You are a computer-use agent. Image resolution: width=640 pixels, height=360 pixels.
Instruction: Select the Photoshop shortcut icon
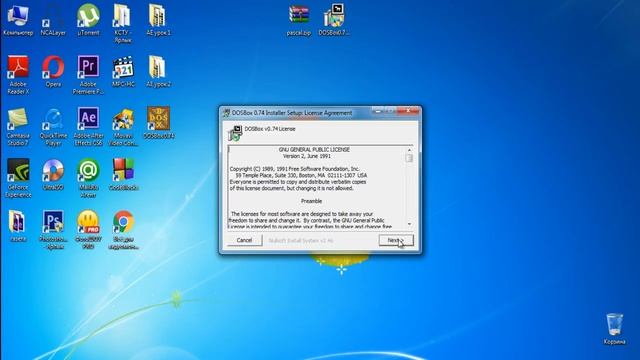pyautogui.click(x=53, y=230)
